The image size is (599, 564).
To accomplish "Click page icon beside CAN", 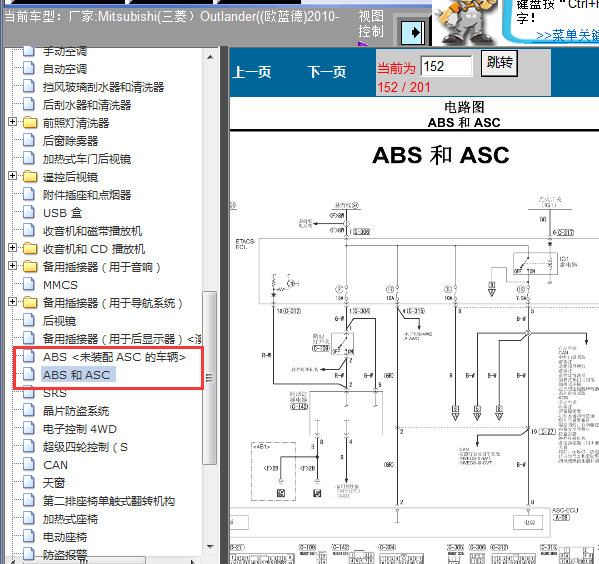I will 29,464.
